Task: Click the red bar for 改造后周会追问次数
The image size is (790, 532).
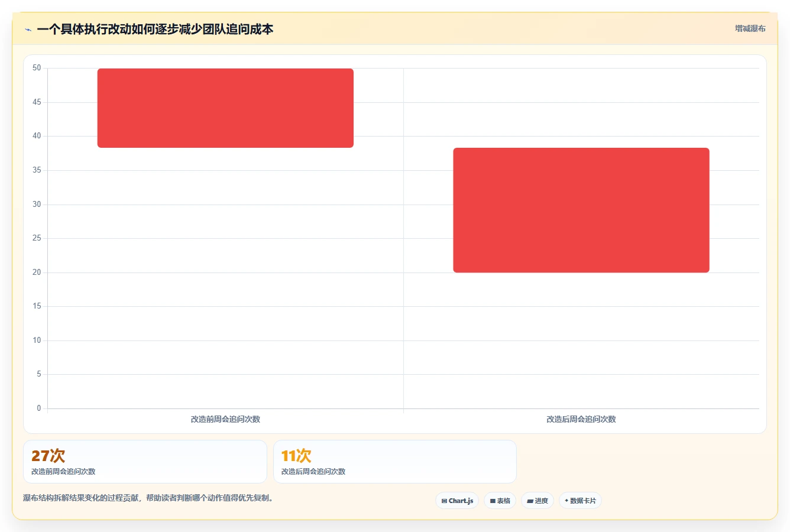Action: click(x=581, y=210)
